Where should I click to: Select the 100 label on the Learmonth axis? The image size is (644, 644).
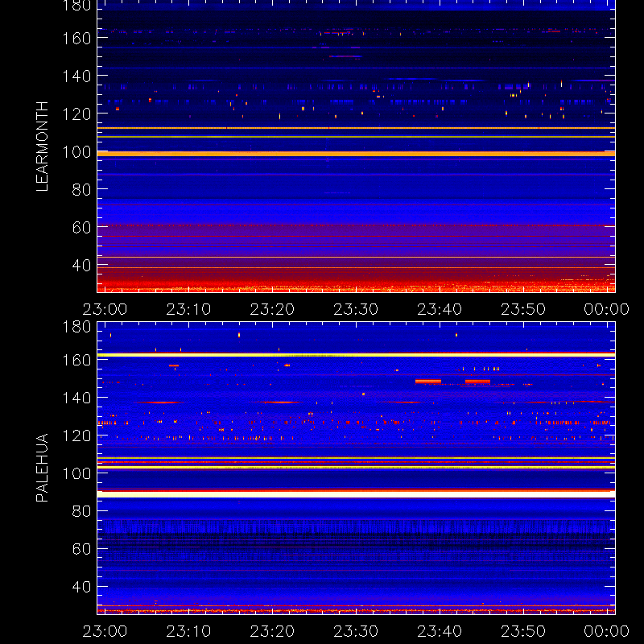76,152
